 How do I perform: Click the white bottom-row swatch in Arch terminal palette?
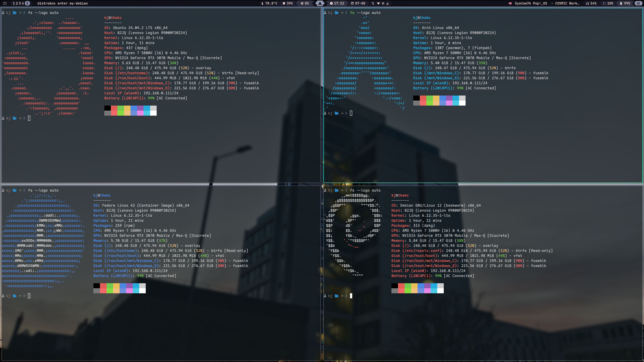tap(462, 103)
